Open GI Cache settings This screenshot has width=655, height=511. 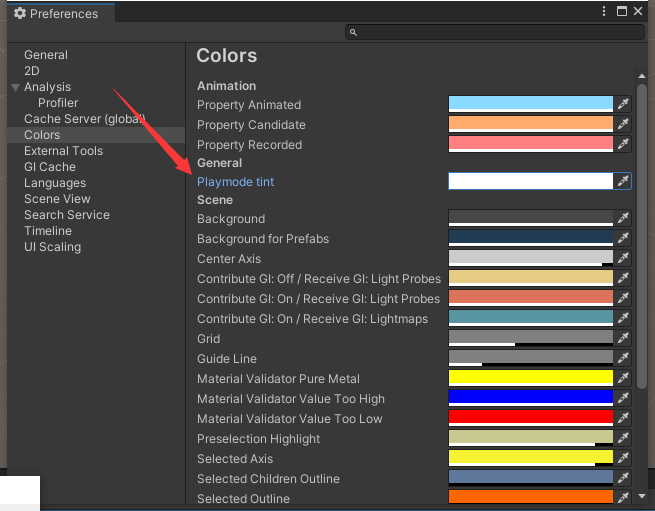[x=50, y=167]
